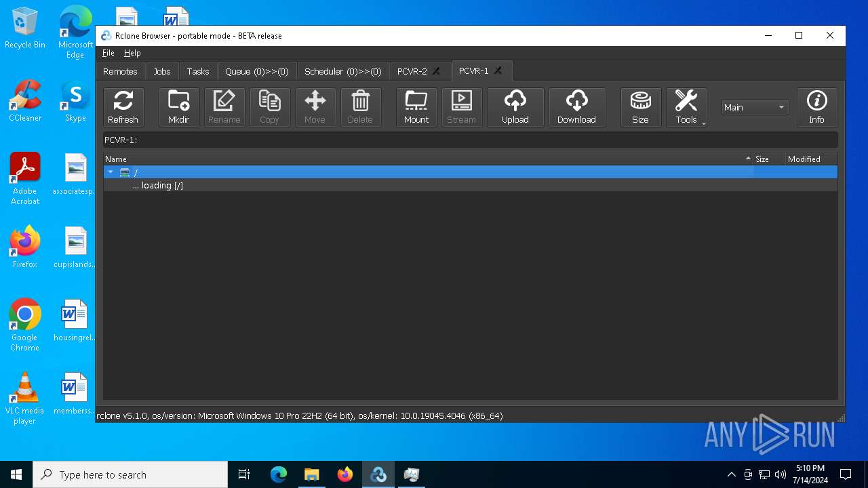Open the Download dialog
868x488 pixels.
577,107
